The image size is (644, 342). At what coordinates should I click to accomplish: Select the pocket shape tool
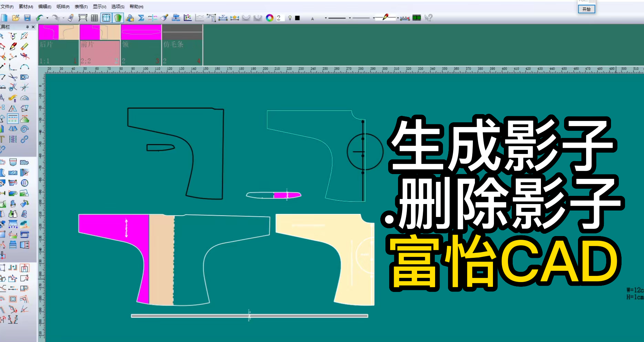tap(13, 162)
